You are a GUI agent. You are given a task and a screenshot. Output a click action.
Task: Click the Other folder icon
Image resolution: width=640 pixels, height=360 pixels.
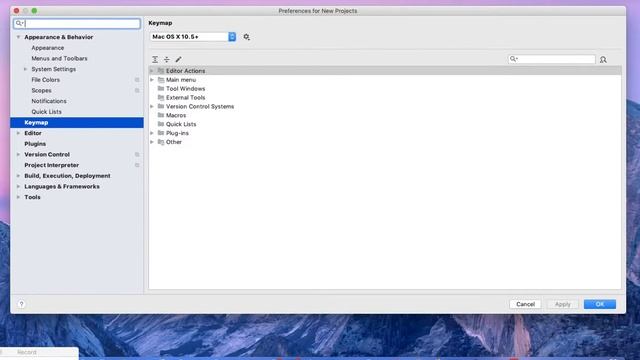[x=161, y=142]
